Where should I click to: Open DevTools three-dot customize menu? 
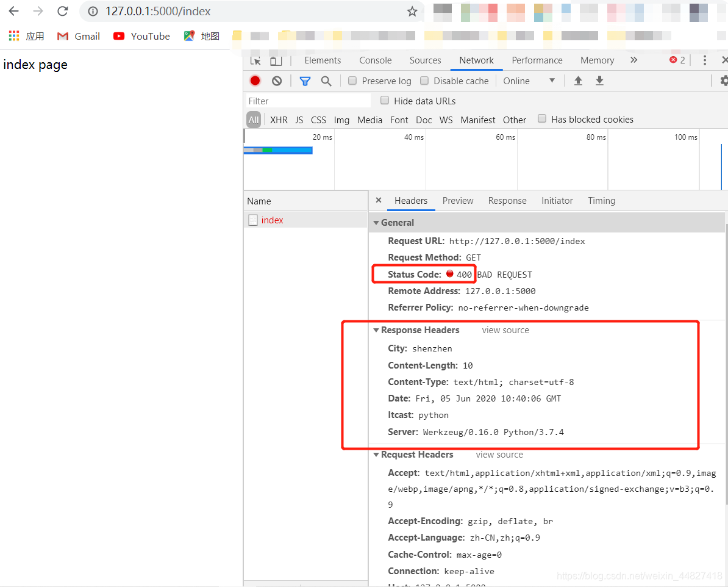pyautogui.click(x=704, y=60)
